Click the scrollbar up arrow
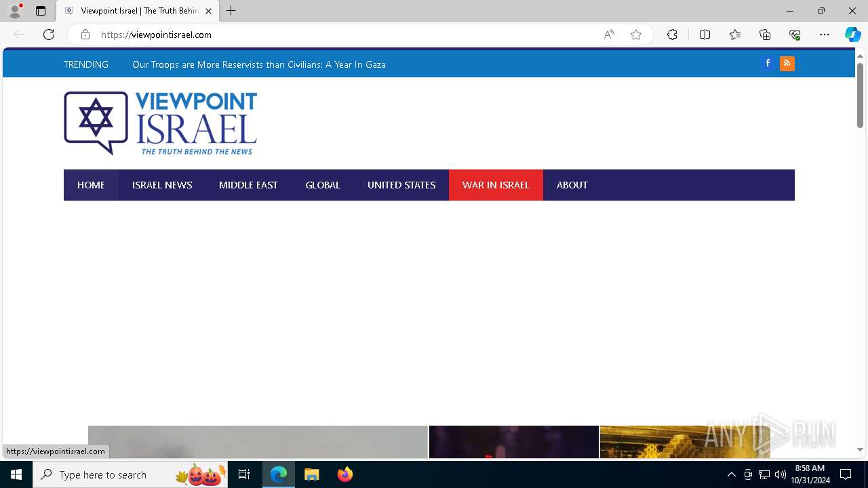The image size is (868, 488). coord(860,55)
